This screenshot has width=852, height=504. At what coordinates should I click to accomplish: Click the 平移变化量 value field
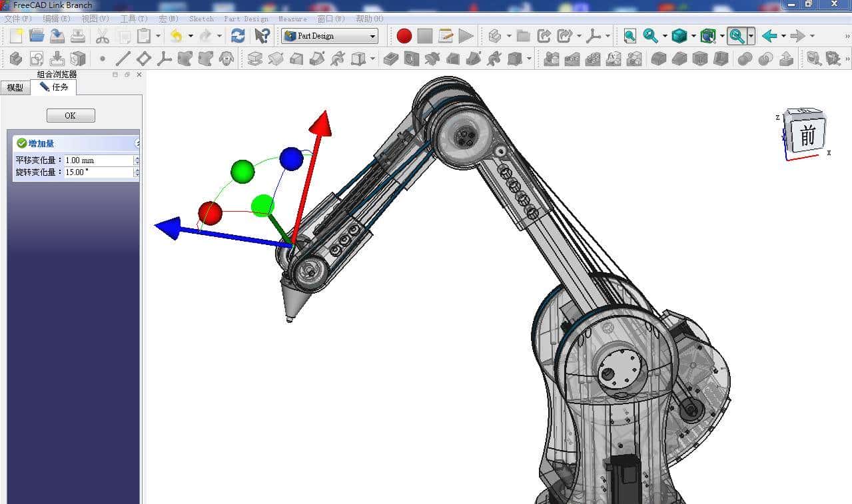pos(99,160)
